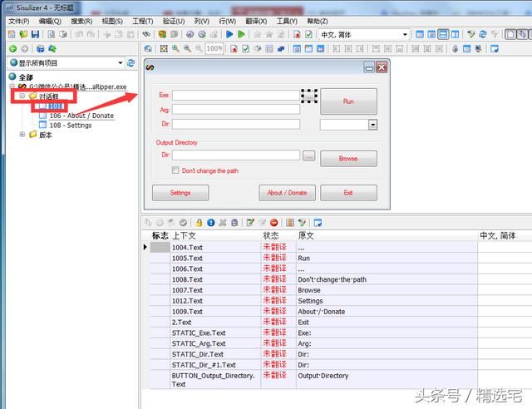The image size is (532, 409).
Task: Click the About / Donate button
Action: point(287,193)
